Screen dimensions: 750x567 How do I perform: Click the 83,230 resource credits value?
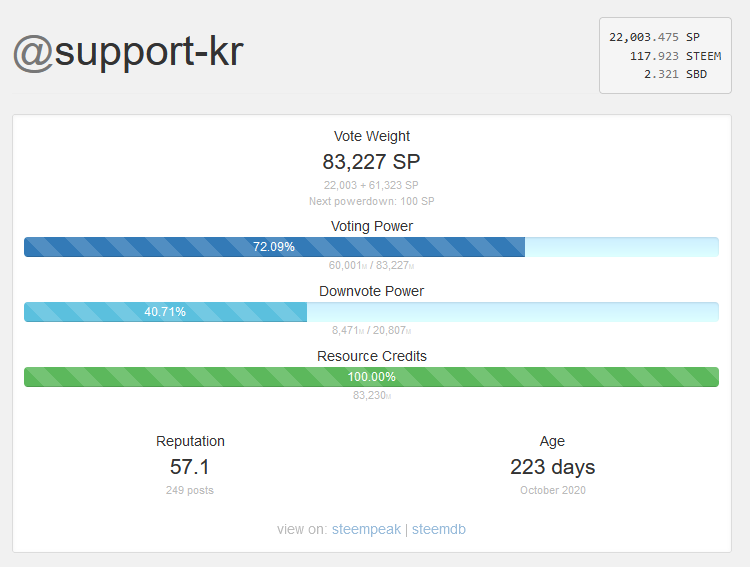click(372, 396)
